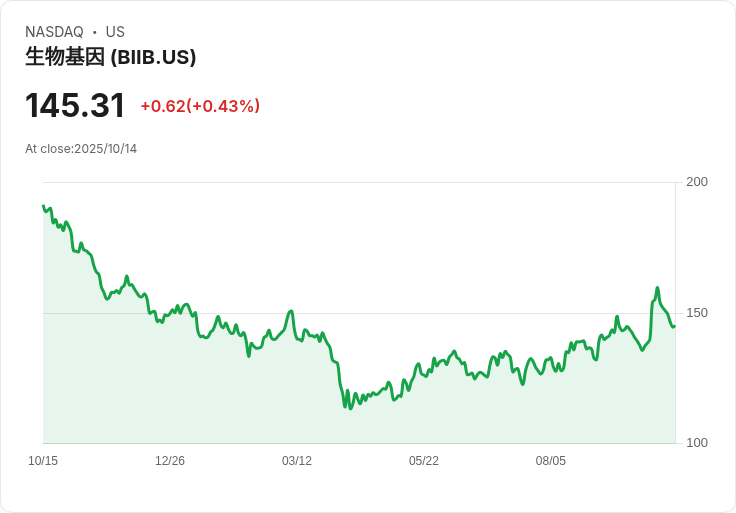Click the NASDAQ exchange label
The height and width of the screenshot is (513, 736).
(54, 32)
